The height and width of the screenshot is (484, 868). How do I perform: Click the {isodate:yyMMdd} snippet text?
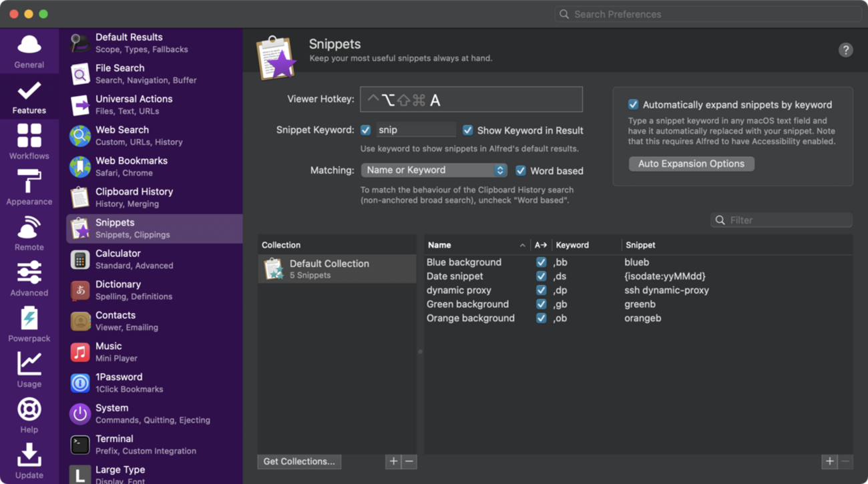665,276
